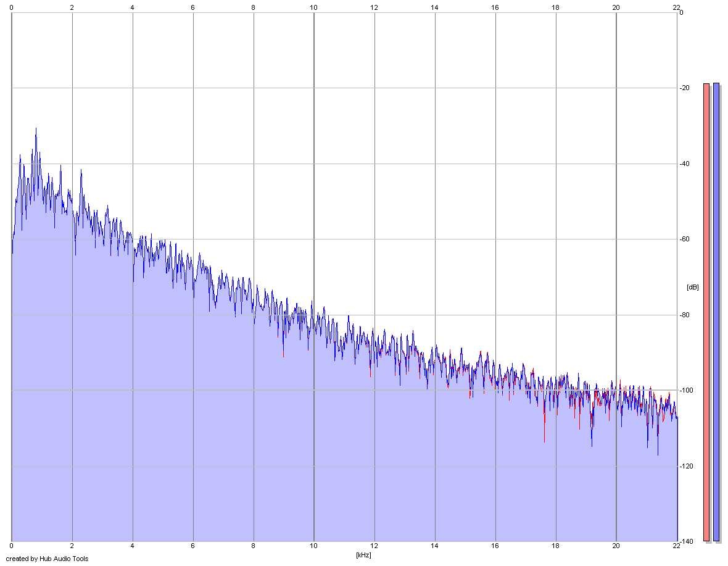Click the highest spectrum peak near 1 kHz
The width and height of the screenshot is (728, 566).
36,129
